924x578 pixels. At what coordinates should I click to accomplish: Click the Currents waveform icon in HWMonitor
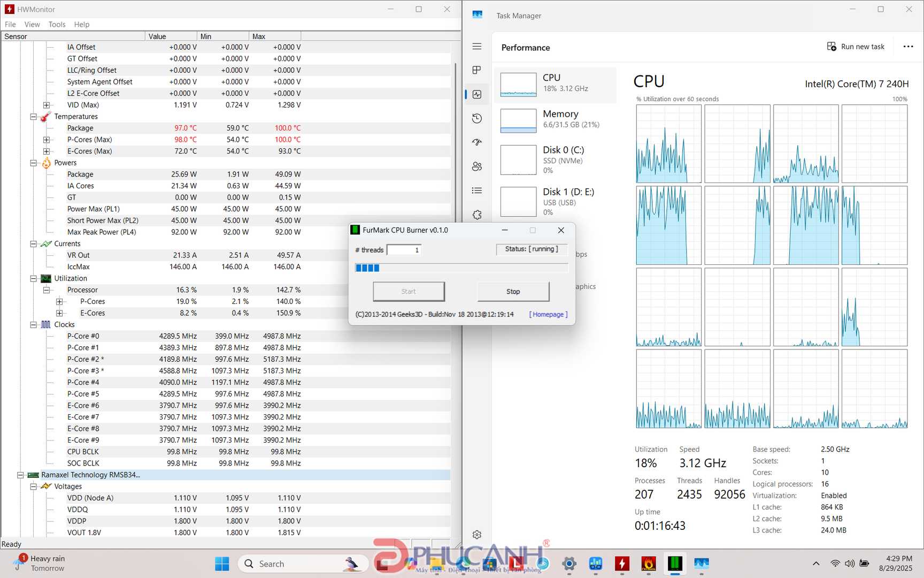pyautogui.click(x=47, y=244)
